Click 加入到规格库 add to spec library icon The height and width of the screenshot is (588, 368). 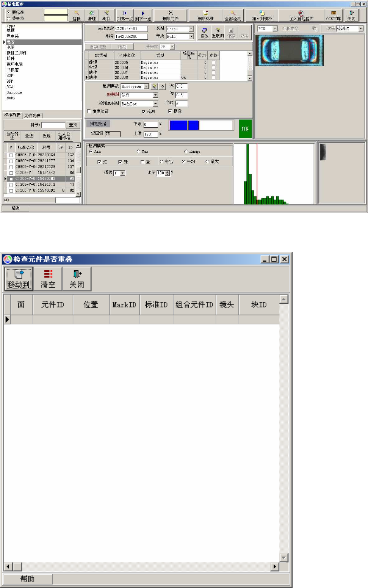pyautogui.click(x=301, y=16)
